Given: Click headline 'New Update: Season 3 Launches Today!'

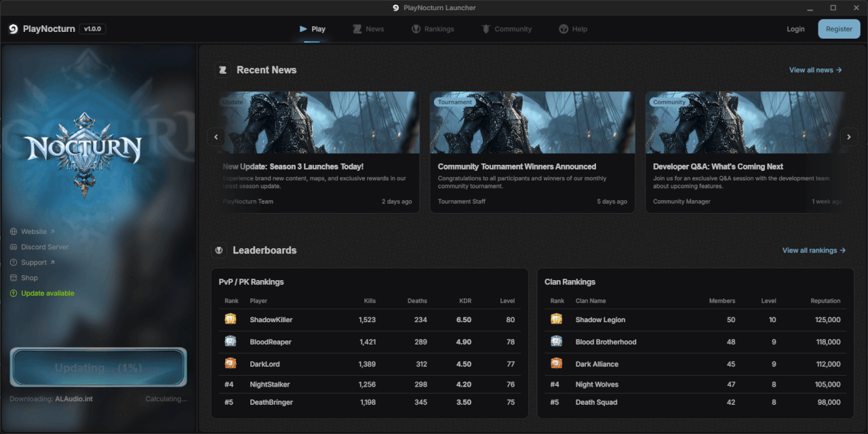Looking at the screenshot, I should tap(293, 167).
